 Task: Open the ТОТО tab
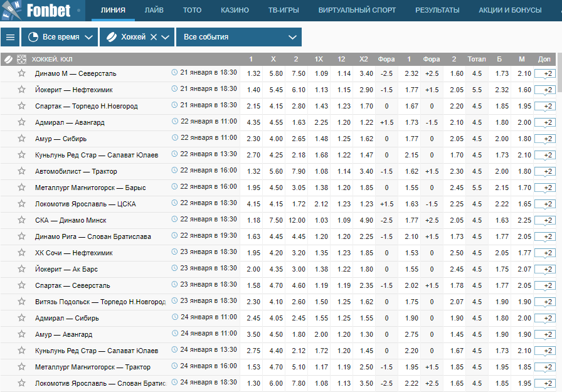(x=192, y=10)
